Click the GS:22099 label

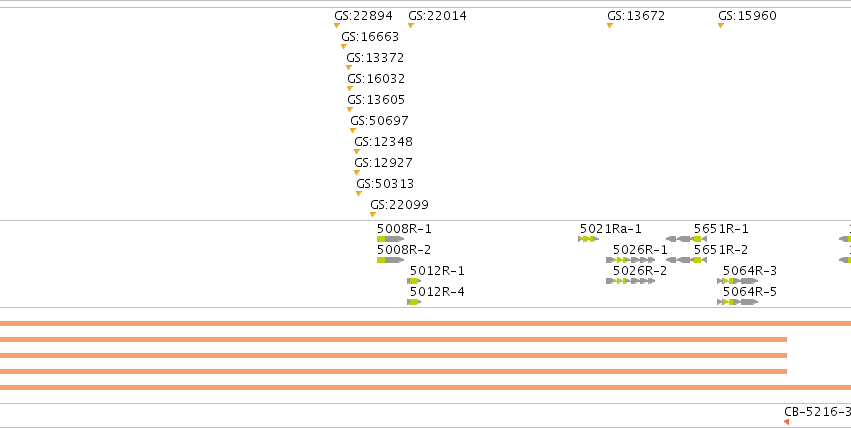pyautogui.click(x=399, y=205)
